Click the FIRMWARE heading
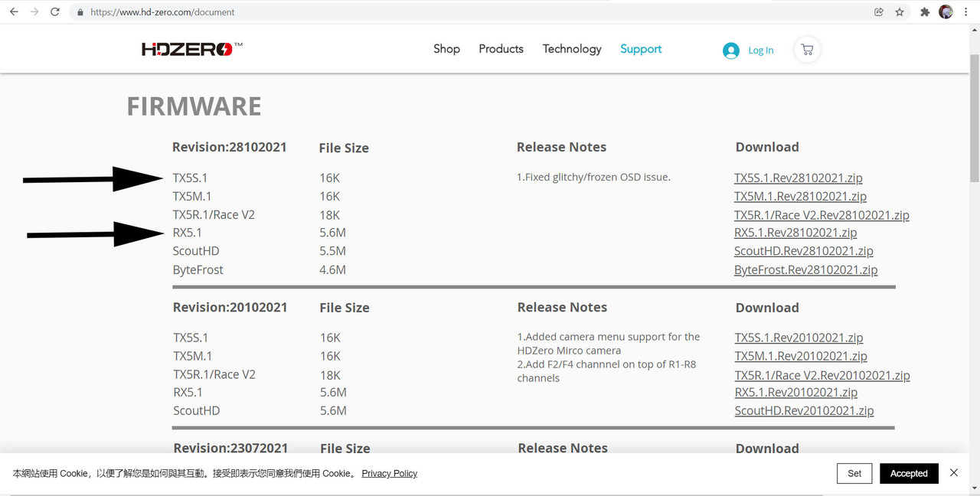 coord(194,106)
